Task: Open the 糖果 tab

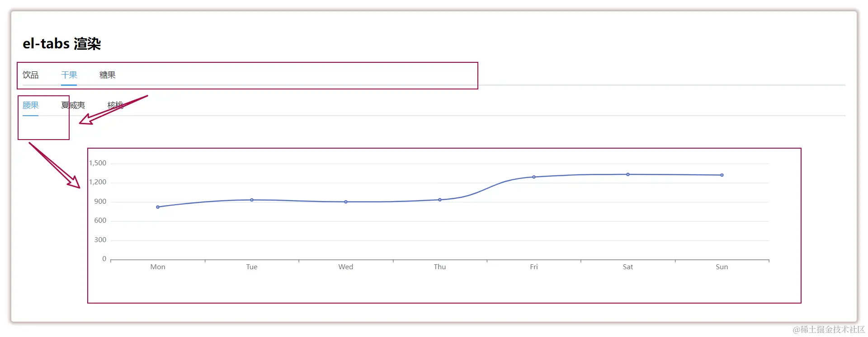Action: [x=108, y=75]
